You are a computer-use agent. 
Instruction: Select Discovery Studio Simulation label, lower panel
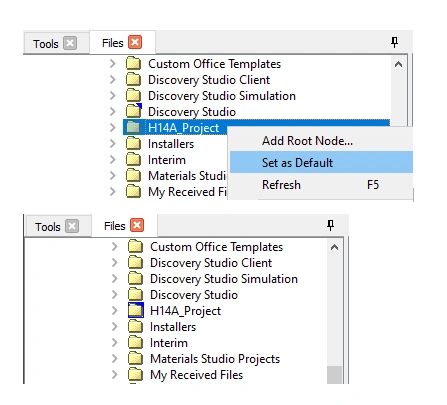pyautogui.click(x=224, y=279)
